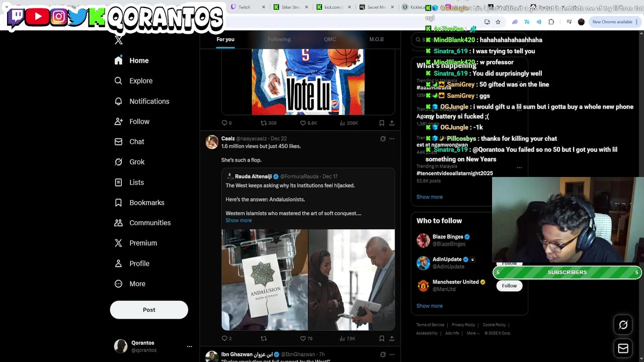Switch to the For you tab

point(225,39)
